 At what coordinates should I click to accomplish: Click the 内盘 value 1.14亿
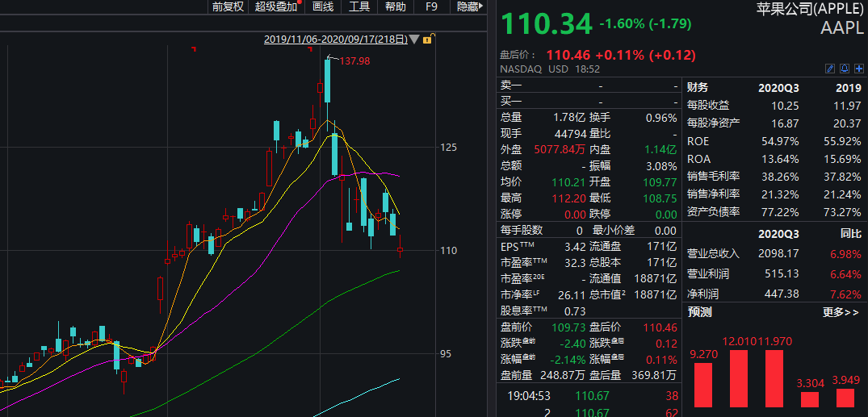click(661, 149)
